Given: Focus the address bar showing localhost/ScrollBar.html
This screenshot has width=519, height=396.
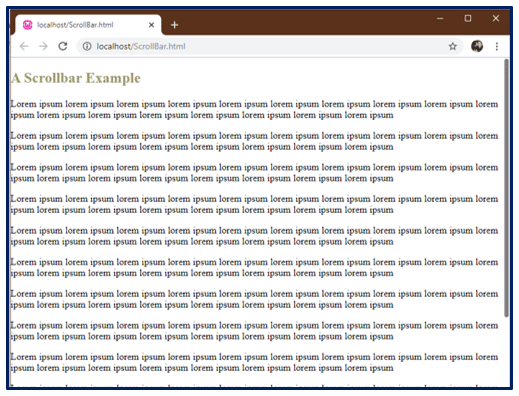Looking at the screenshot, I should [x=270, y=46].
